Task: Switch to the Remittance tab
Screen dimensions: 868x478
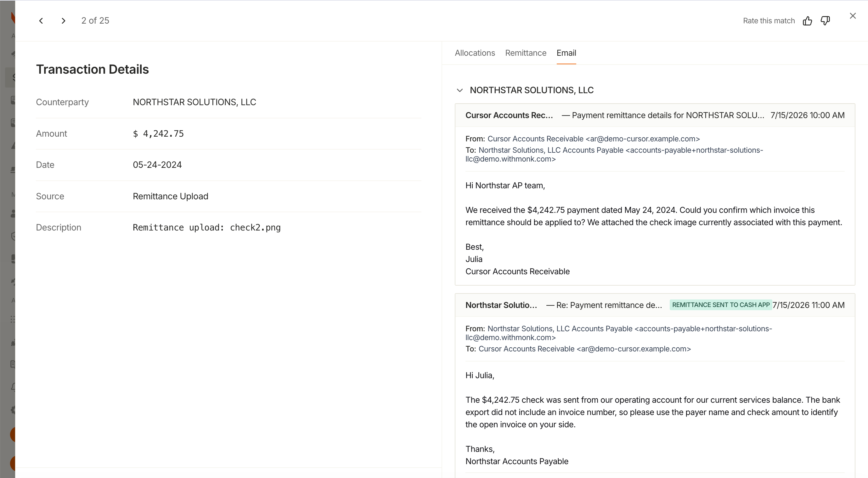Action: click(526, 53)
